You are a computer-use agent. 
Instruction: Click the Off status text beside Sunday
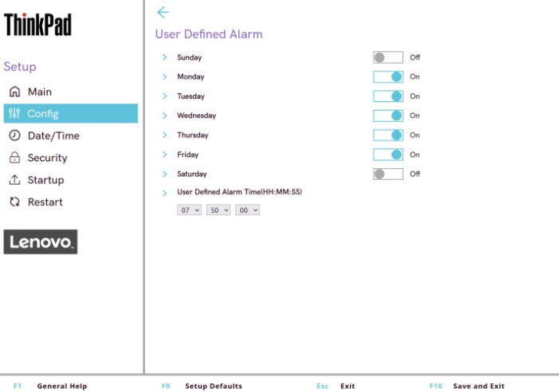pos(415,57)
